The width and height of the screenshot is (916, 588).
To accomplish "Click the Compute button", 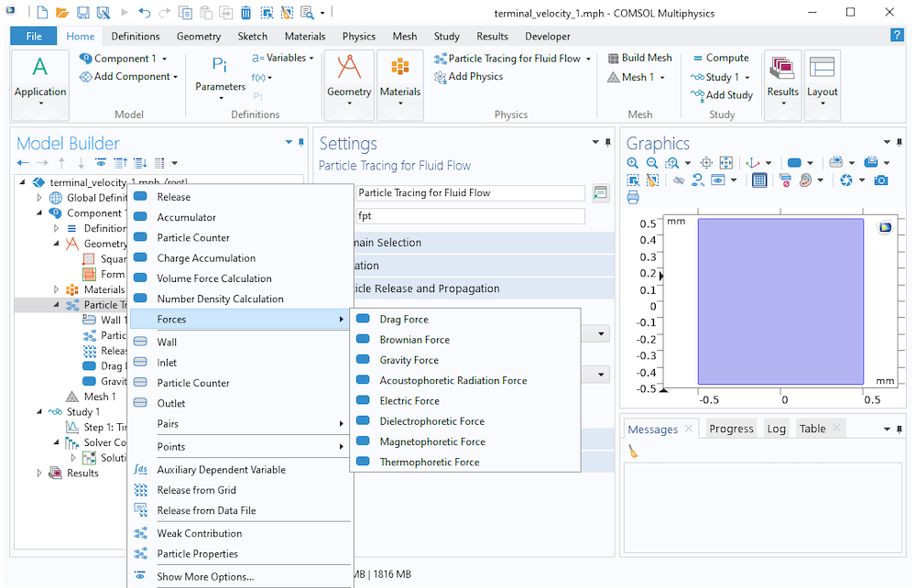I will 720,58.
